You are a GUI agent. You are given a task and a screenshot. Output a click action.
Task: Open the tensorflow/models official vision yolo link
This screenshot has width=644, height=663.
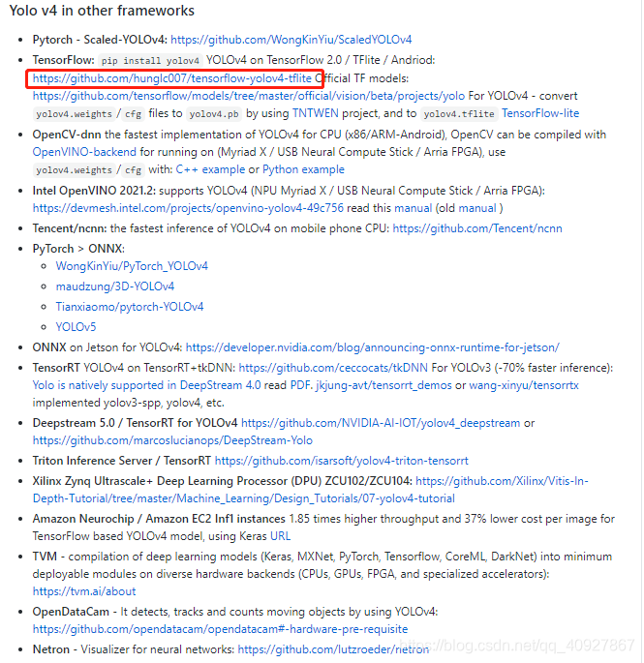click(248, 96)
